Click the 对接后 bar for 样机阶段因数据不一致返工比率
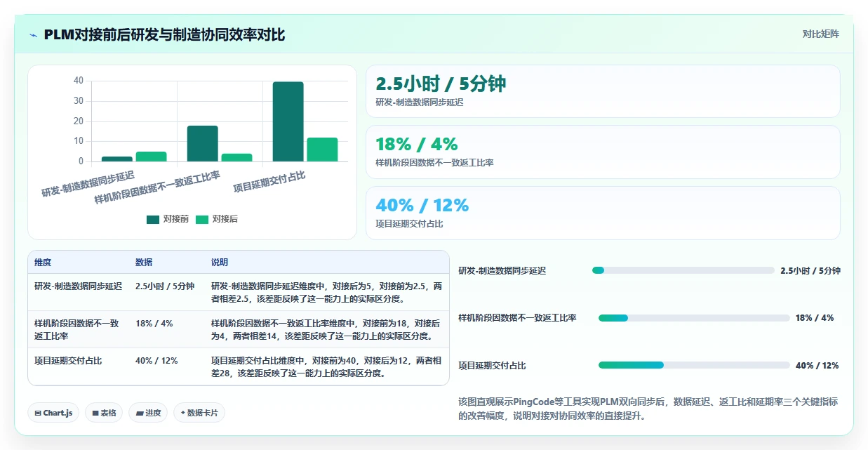868x450 pixels. (236, 157)
